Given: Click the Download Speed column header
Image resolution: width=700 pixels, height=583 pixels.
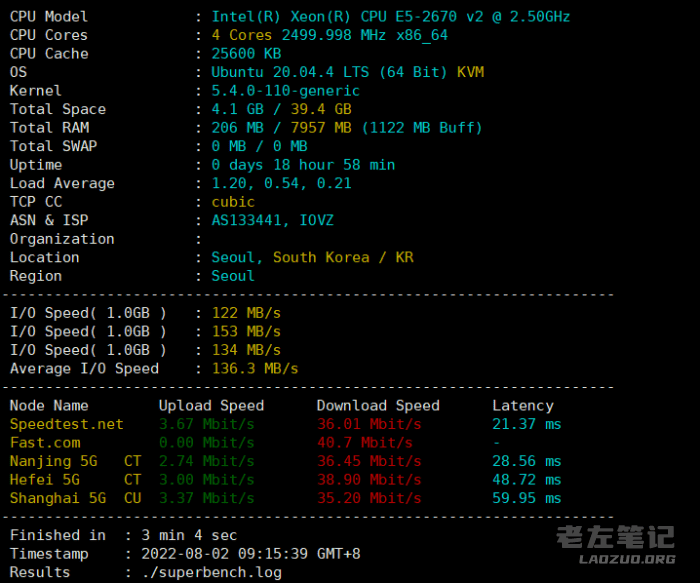Looking at the screenshot, I should click(378, 405).
